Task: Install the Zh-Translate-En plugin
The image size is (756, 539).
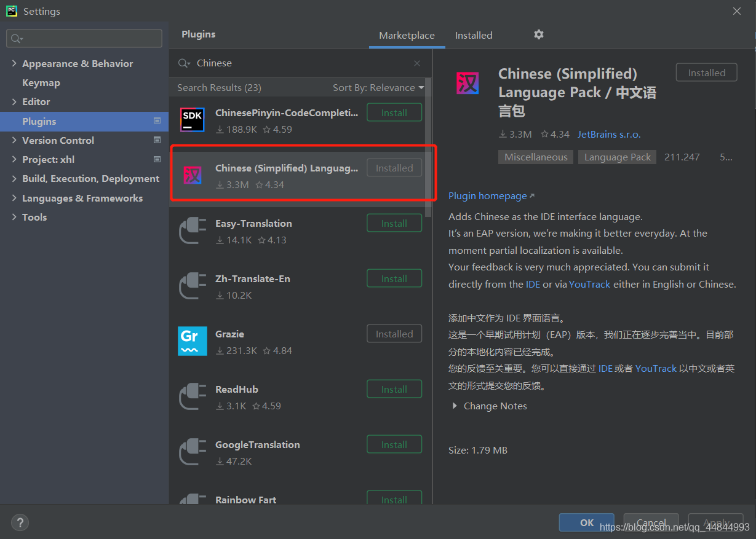Action: 394,278
